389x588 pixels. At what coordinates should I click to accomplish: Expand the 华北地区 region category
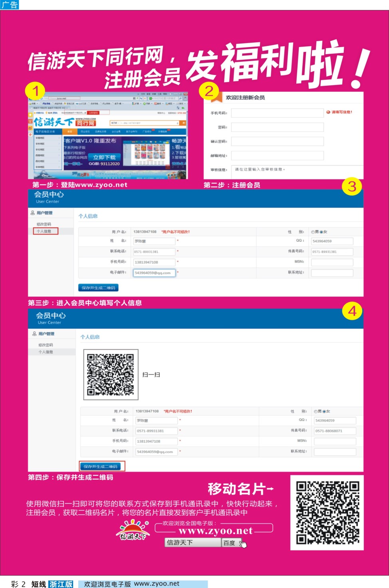pyautogui.click(x=48, y=150)
